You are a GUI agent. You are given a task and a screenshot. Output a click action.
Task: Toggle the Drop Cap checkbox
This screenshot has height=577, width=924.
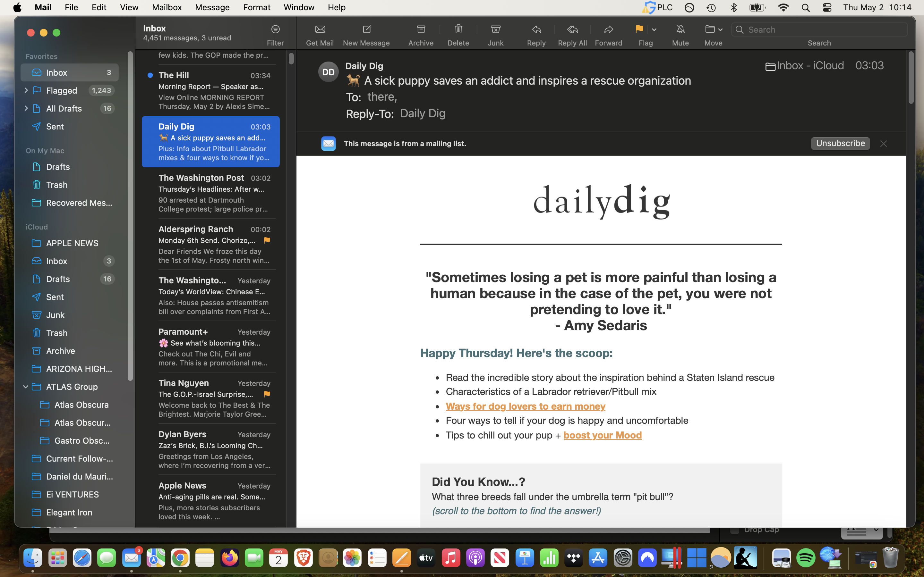(x=734, y=531)
